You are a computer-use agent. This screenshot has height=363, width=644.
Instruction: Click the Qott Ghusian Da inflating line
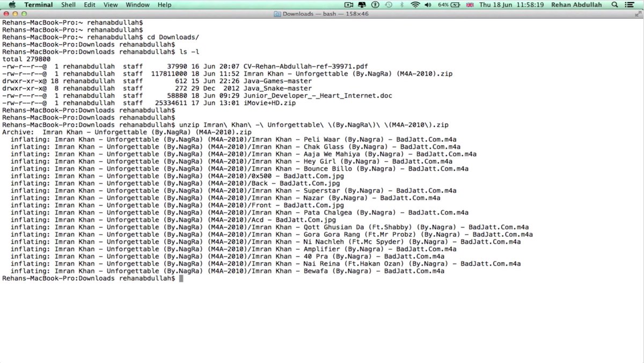pos(269,227)
